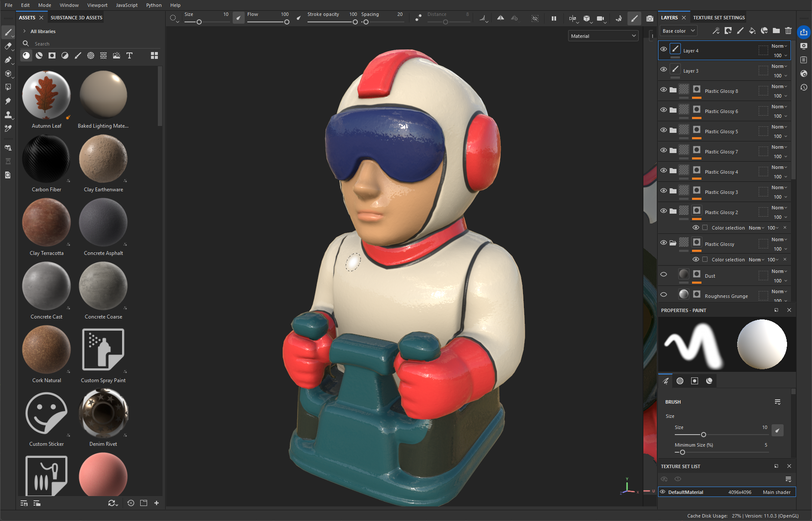Switch to Texture Set Settings tab
The height and width of the screenshot is (521, 812).
[x=719, y=18]
